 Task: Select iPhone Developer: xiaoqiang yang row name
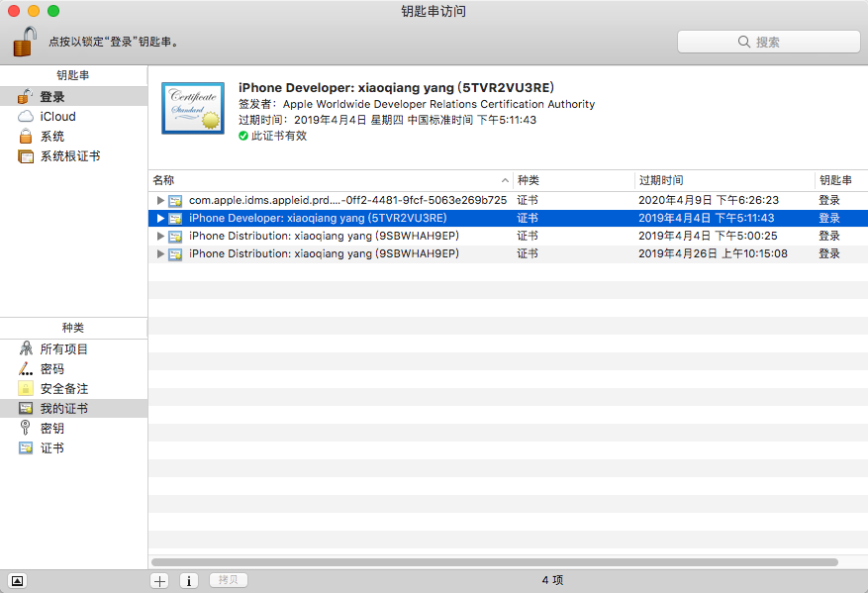318,218
